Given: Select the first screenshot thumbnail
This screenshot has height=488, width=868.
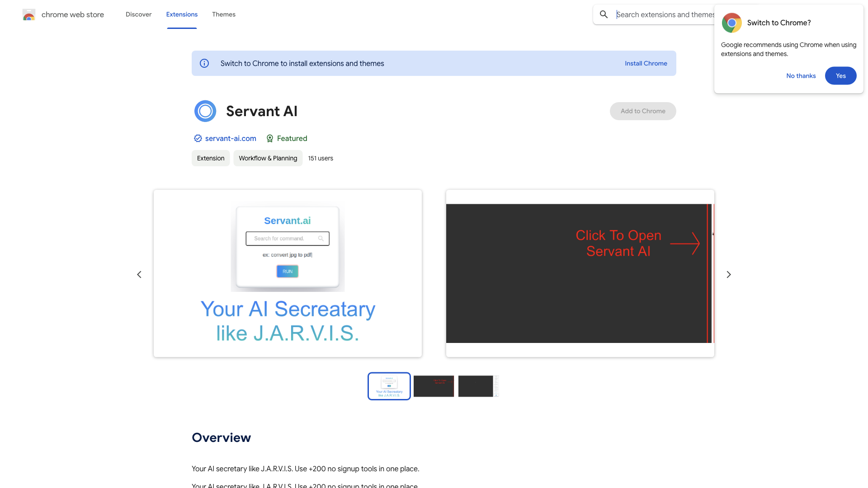Looking at the screenshot, I should coord(389,386).
